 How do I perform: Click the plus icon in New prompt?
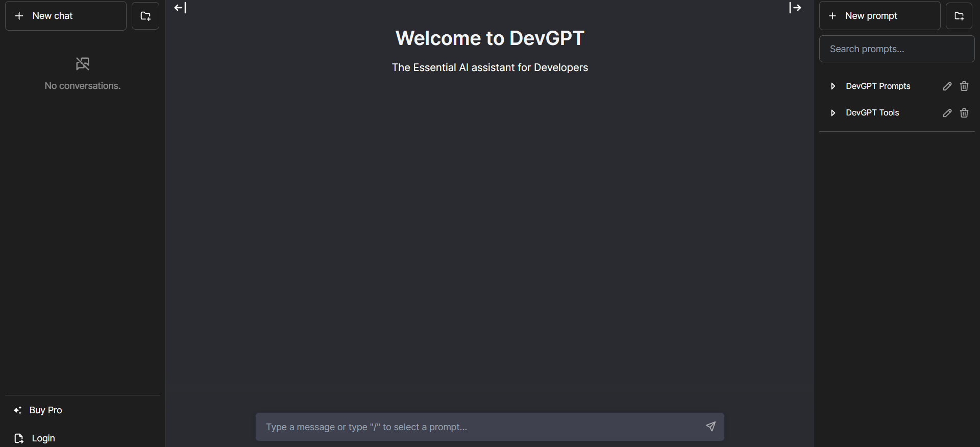coord(832,16)
